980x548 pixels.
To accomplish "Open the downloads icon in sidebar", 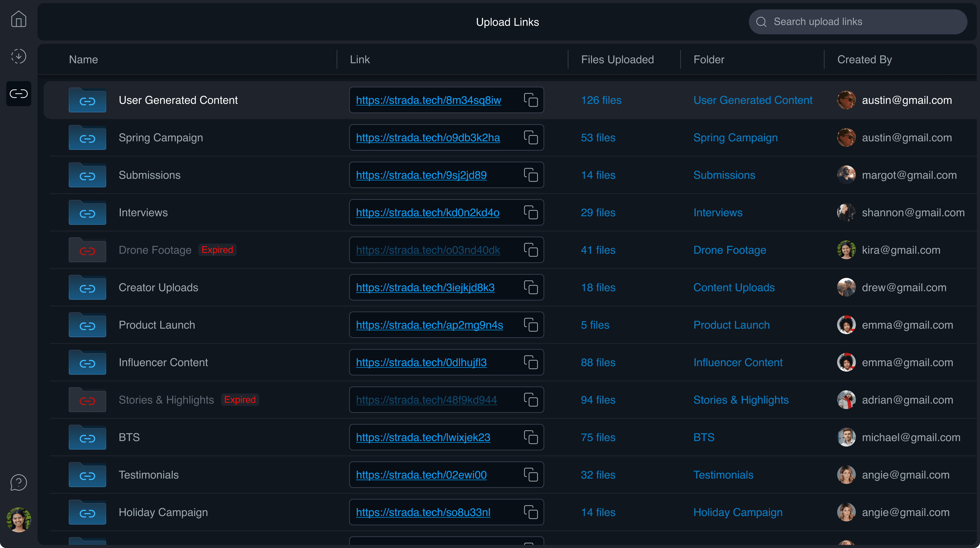I will click(18, 56).
